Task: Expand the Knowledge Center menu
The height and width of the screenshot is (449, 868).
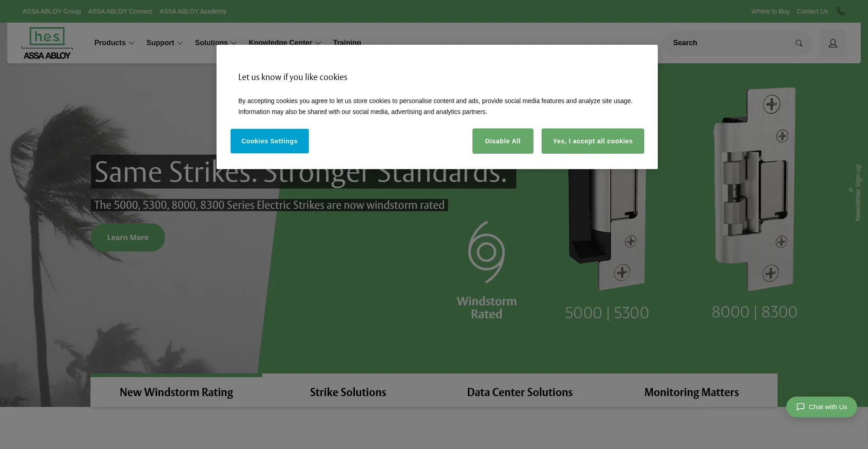Action: 285,43
